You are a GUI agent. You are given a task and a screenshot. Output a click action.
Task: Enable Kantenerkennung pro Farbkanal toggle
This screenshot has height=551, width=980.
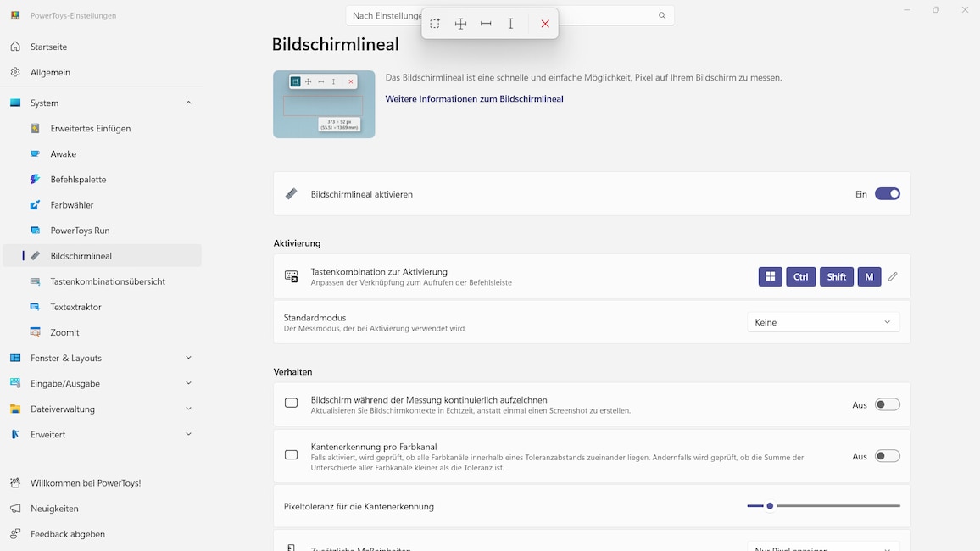click(887, 456)
